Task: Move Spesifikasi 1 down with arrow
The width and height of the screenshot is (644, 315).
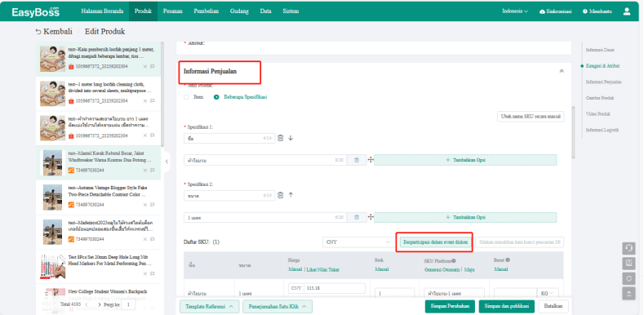Action: (291, 138)
